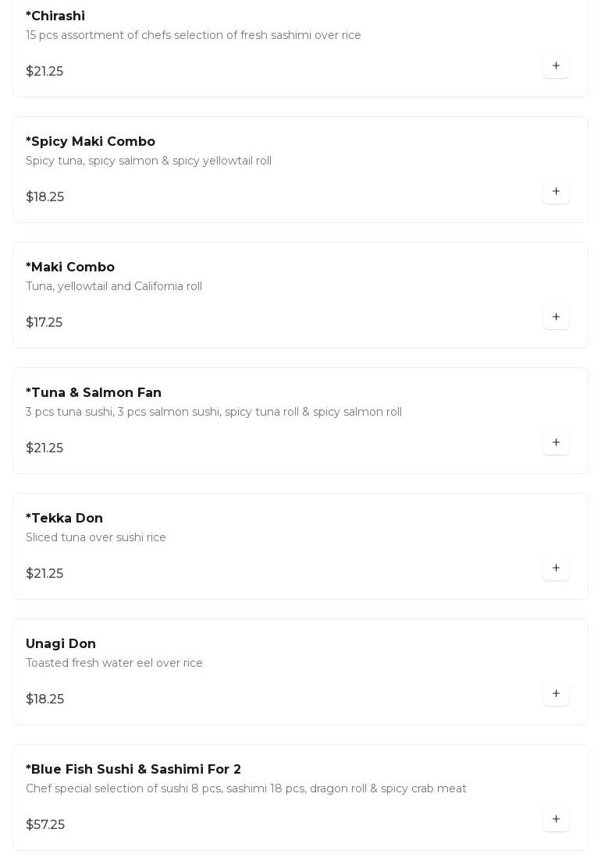Click plus icon for Maki Combo
The width and height of the screenshot is (601, 868).
click(x=556, y=317)
